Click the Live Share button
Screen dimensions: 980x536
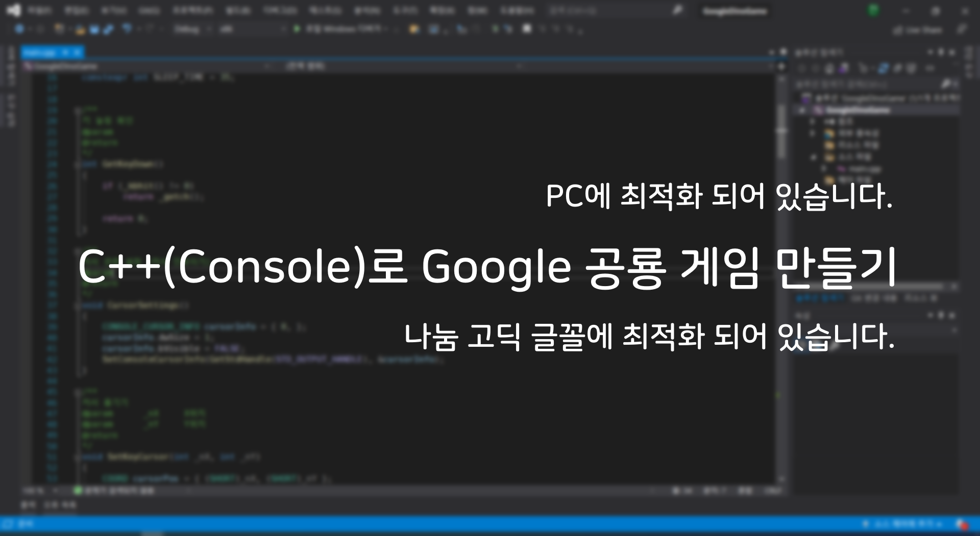(x=918, y=30)
